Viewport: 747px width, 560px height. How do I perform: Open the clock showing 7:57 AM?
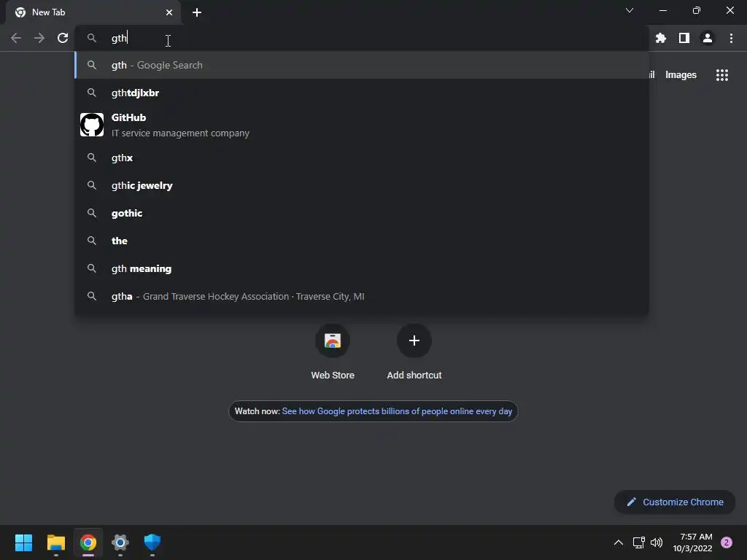tap(693, 542)
